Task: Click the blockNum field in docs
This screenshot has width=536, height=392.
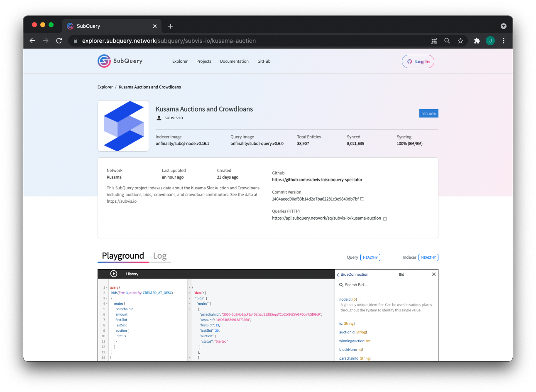Action: [x=348, y=350]
